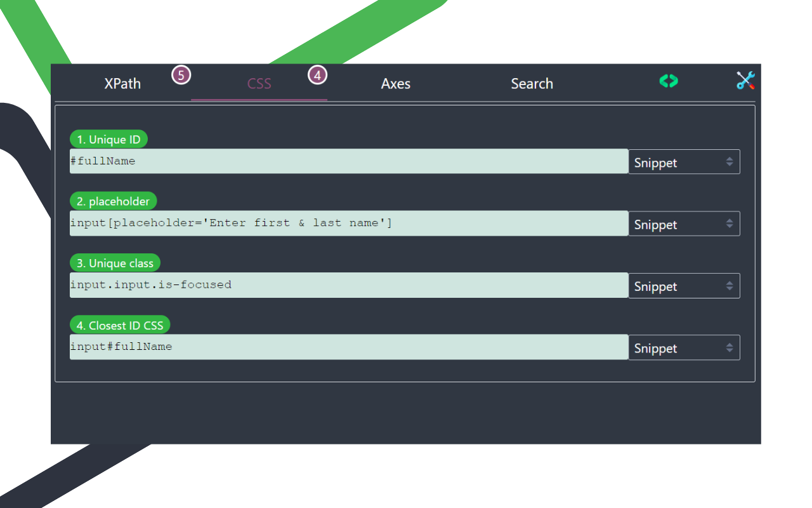Click the green "1. Unique ID" label
This screenshot has height=508, width=812.
tap(108, 139)
